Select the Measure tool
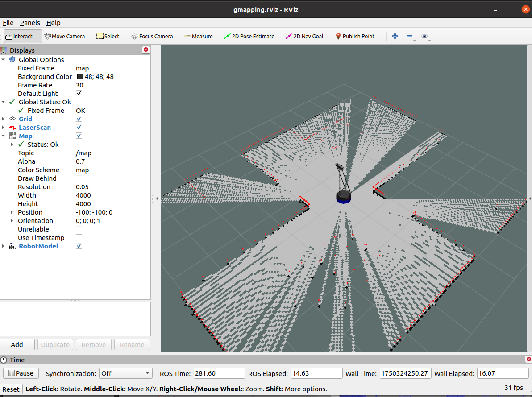Image resolution: width=532 pixels, height=397 pixels. tap(198, 36)
